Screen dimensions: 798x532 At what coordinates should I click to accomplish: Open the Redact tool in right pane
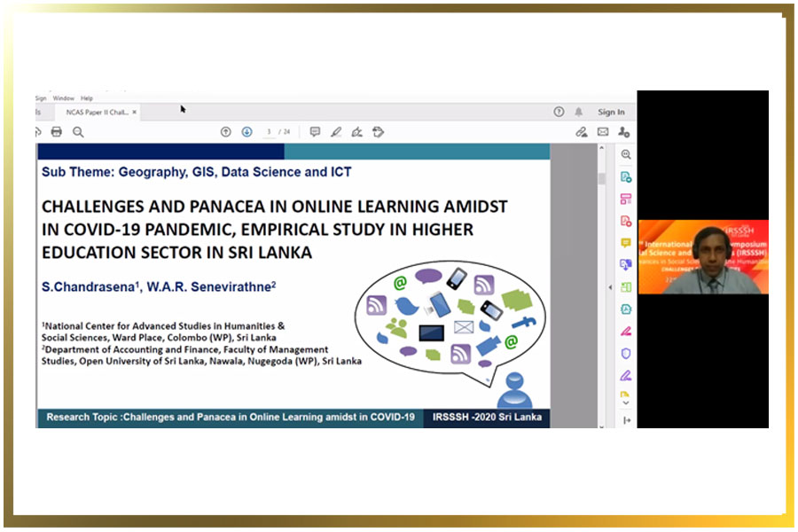626,332
